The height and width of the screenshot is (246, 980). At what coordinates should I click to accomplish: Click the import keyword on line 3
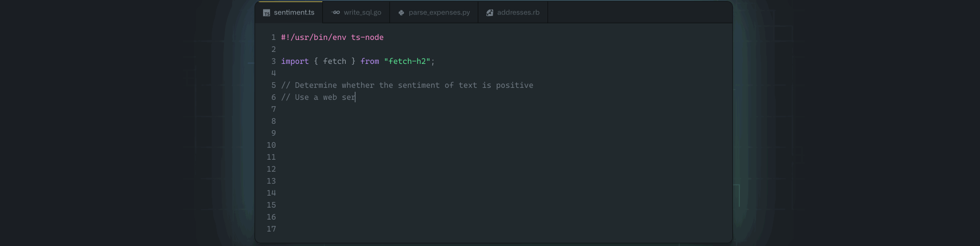[x=295, y=61]
